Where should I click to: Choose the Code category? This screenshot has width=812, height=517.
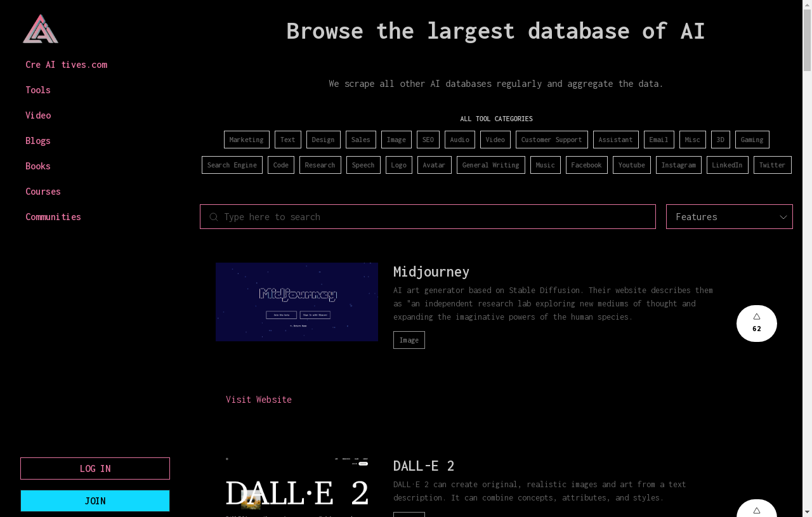(281, 165)
